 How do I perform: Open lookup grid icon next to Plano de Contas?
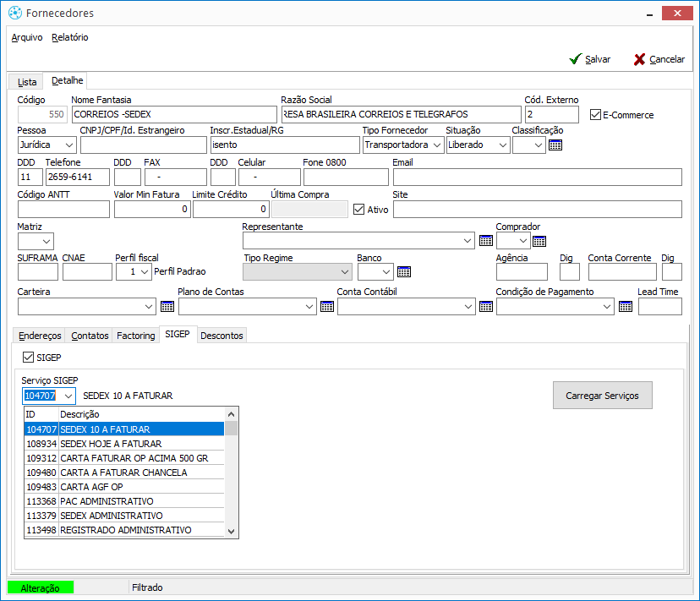tap(327, 307)
